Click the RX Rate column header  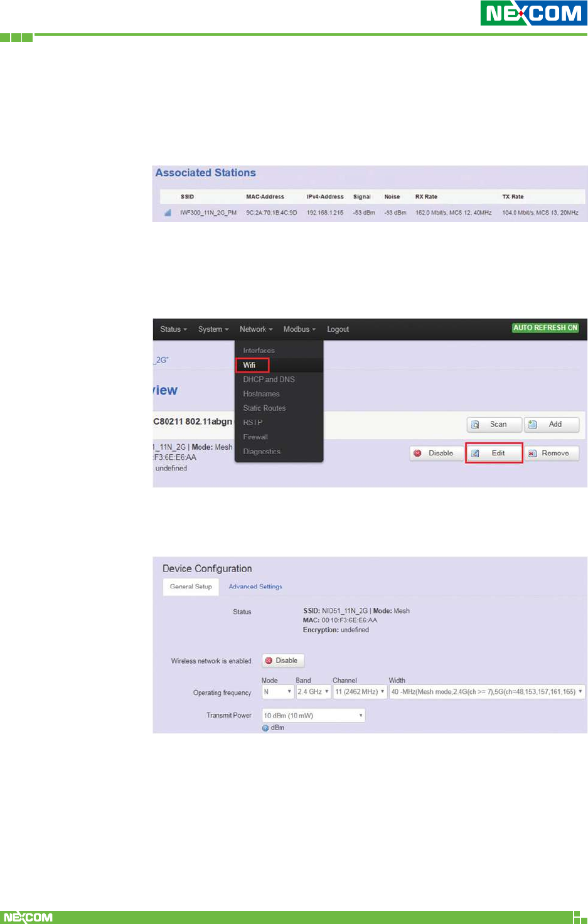[426, 197]
